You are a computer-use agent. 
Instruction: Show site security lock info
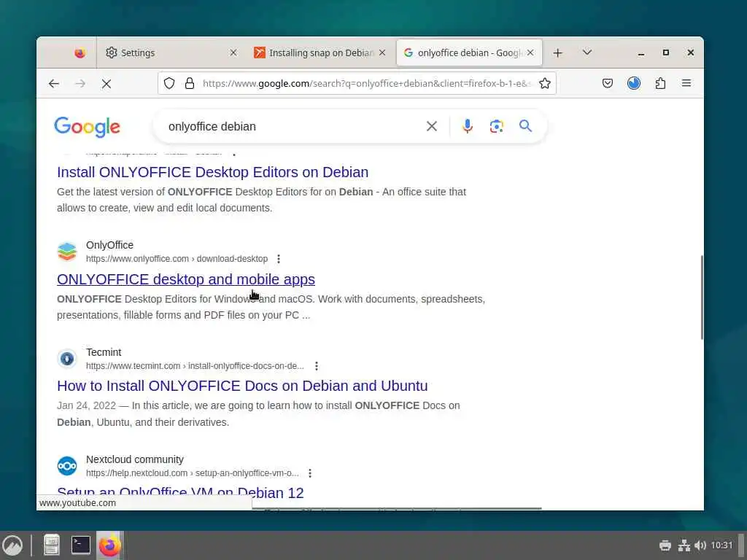coord(190,83)
